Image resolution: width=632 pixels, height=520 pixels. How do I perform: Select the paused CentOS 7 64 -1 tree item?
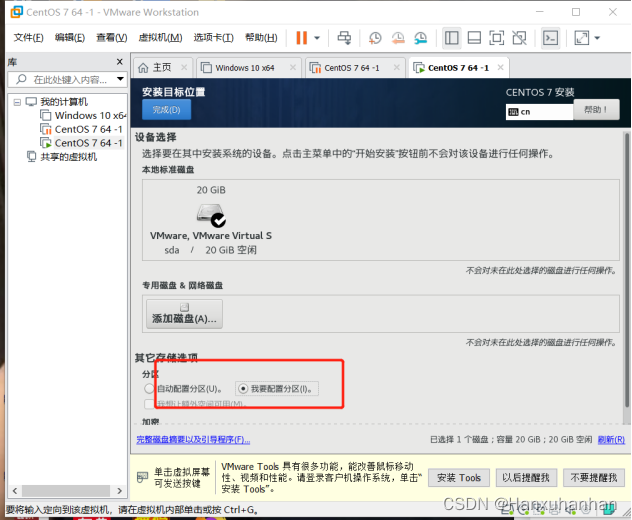[81, 129]
